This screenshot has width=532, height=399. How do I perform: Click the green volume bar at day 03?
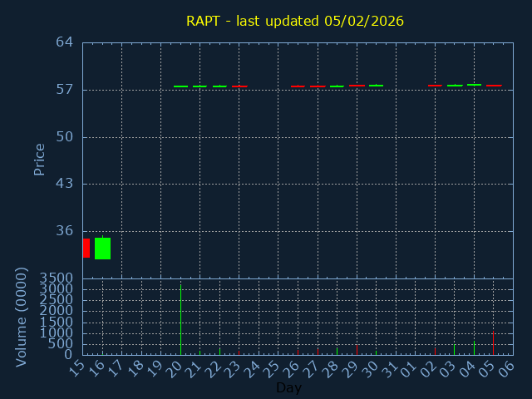[454, 349]
